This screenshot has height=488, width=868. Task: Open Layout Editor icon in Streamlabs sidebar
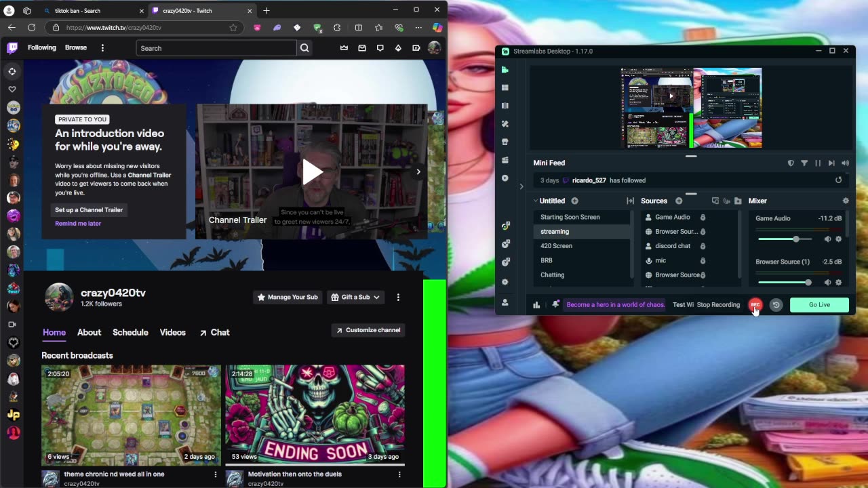point(505,87)
